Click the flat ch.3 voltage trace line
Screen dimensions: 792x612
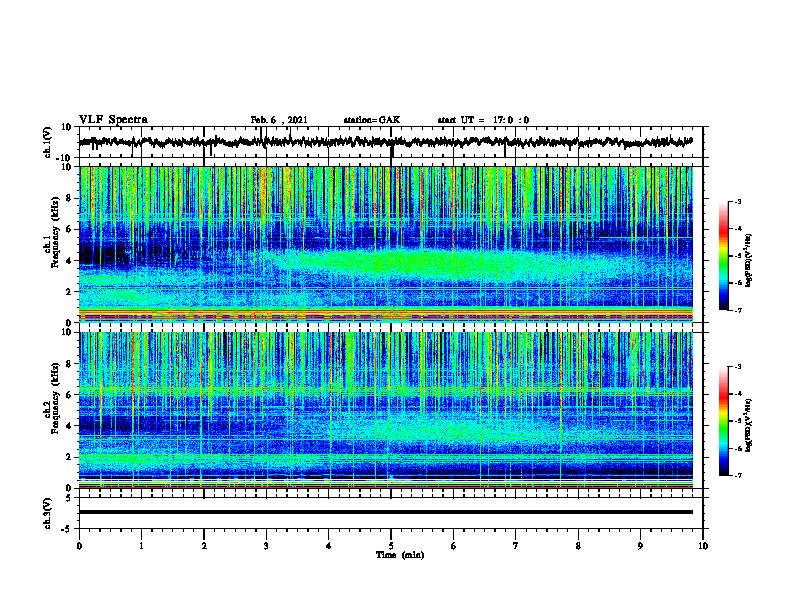point(386,512)
